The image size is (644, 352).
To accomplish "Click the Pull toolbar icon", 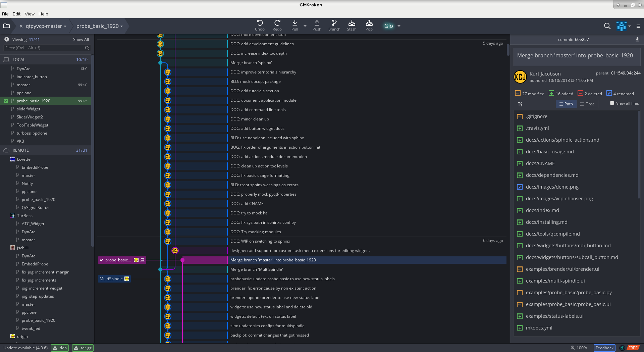I will [x=294, y=26].
